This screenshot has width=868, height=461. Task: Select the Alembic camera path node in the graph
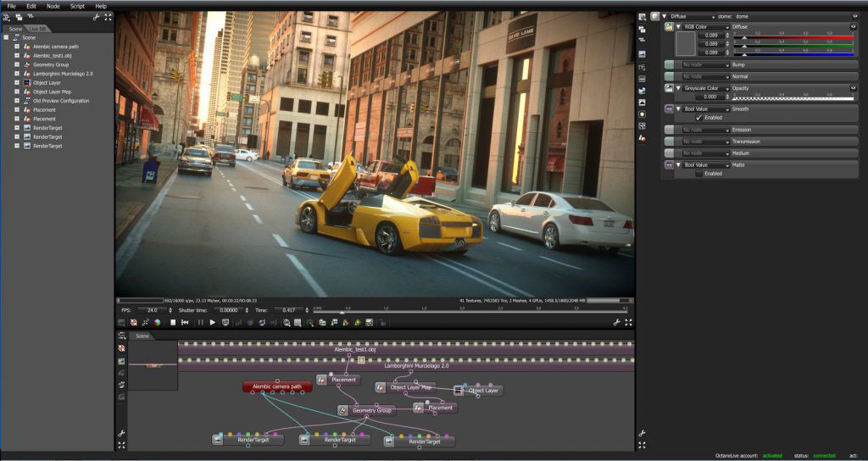pyautogui.click(x=277, y=386)
